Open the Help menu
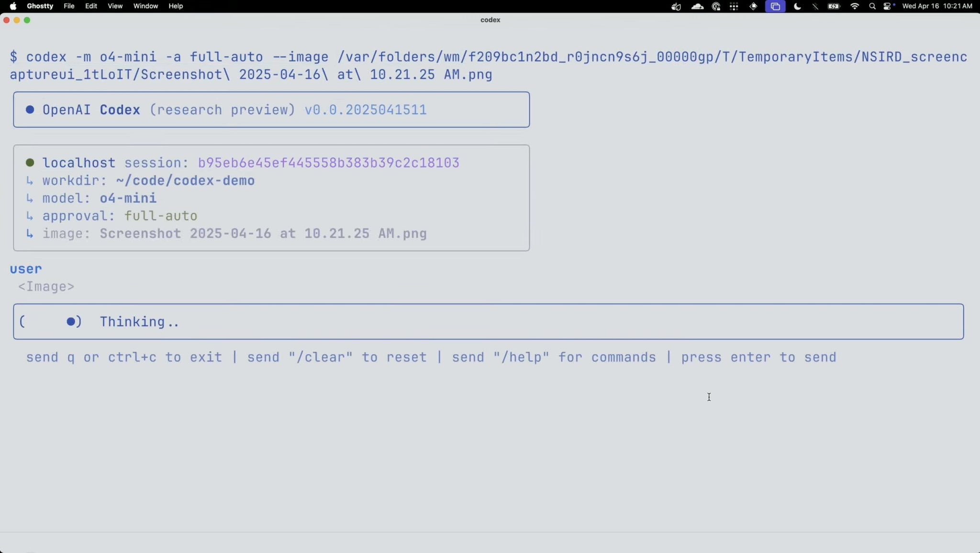The image size is (980, 553). click(x=175, y=6)
